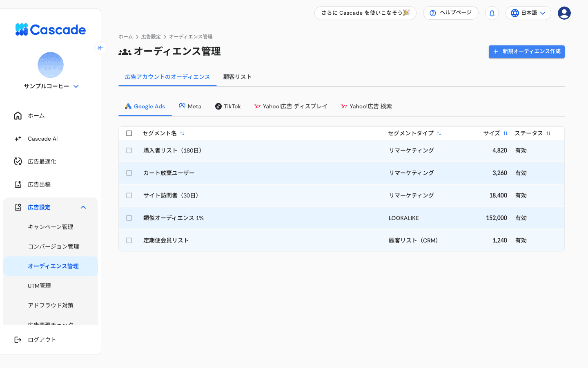Collapse the sidebar with the arrow button

click(100, 48)
